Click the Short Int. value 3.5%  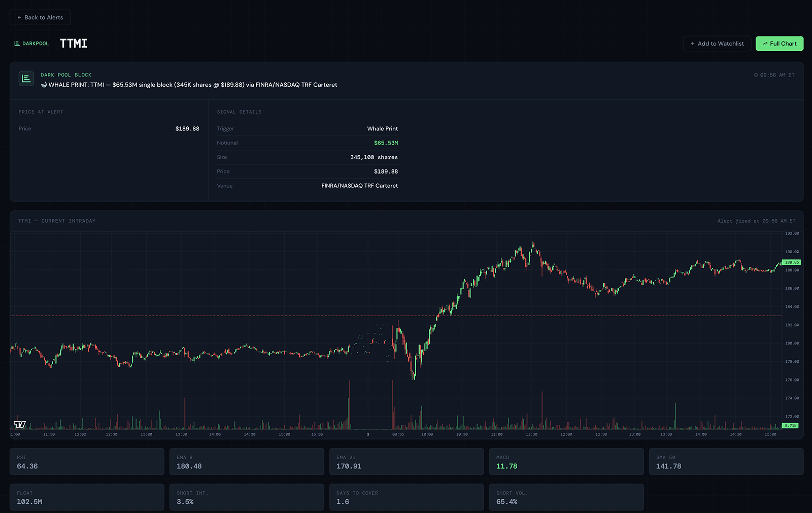pyautogui.click(x=185, y=502)
